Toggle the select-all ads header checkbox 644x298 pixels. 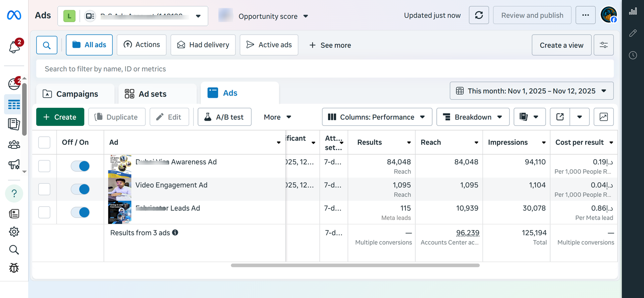44,142
